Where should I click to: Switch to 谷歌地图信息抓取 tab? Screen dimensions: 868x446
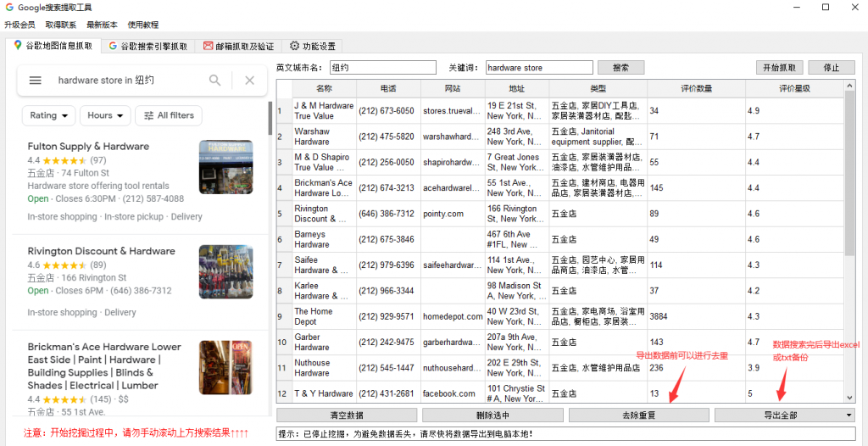tap(53, 46)
